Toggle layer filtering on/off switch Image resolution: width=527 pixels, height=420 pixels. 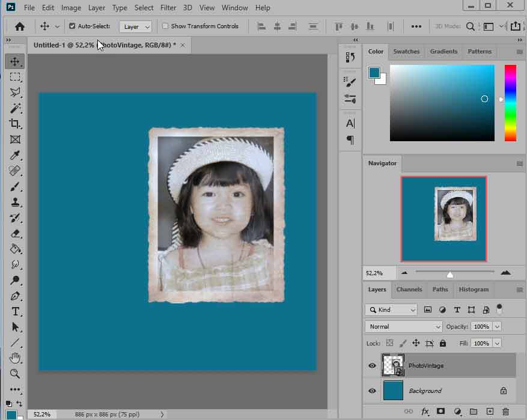tap(499, 309)
